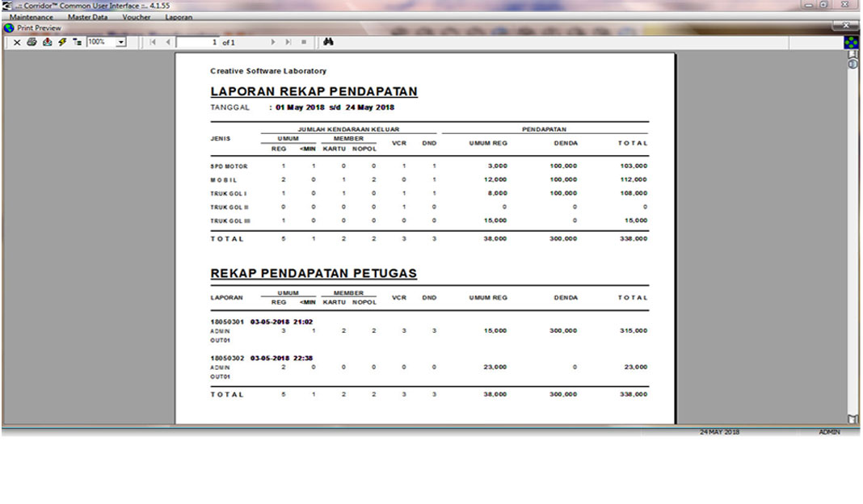863x504 pixels.
Task: Open the Master Data menu
Action: click(x=87, y=17)
